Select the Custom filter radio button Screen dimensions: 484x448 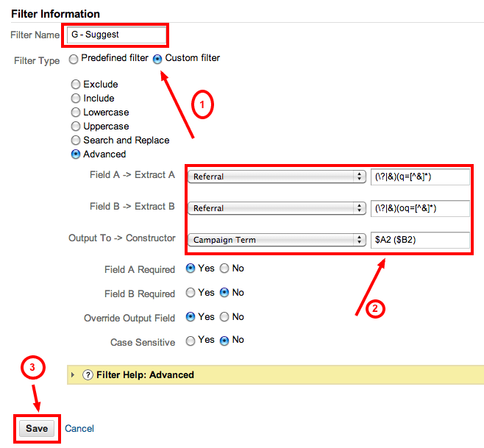click(157, 58)
